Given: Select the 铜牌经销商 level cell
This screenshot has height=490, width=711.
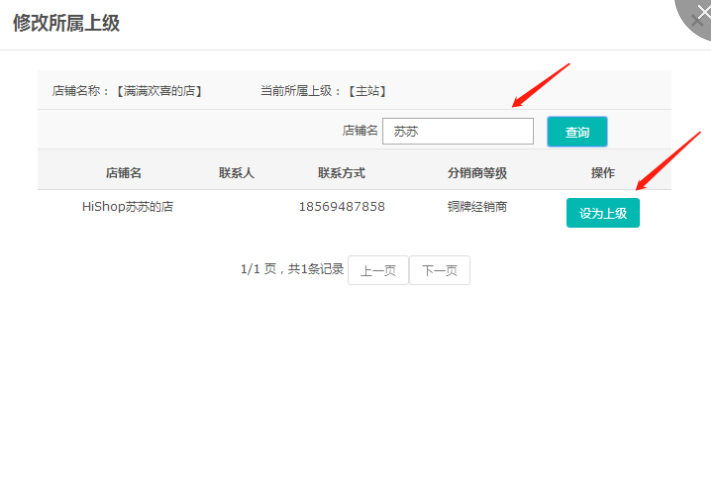Looking at the screenshot, I should [477, 207].
